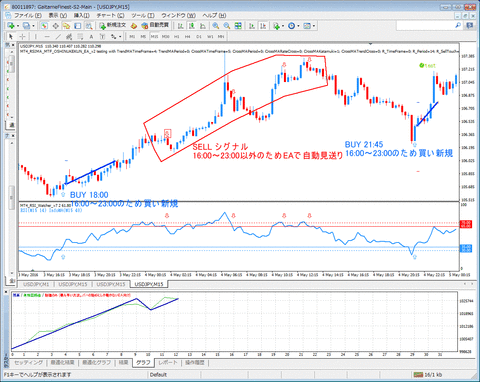
Task: Expand the profiles dropdown arrow
Action: 33,26
